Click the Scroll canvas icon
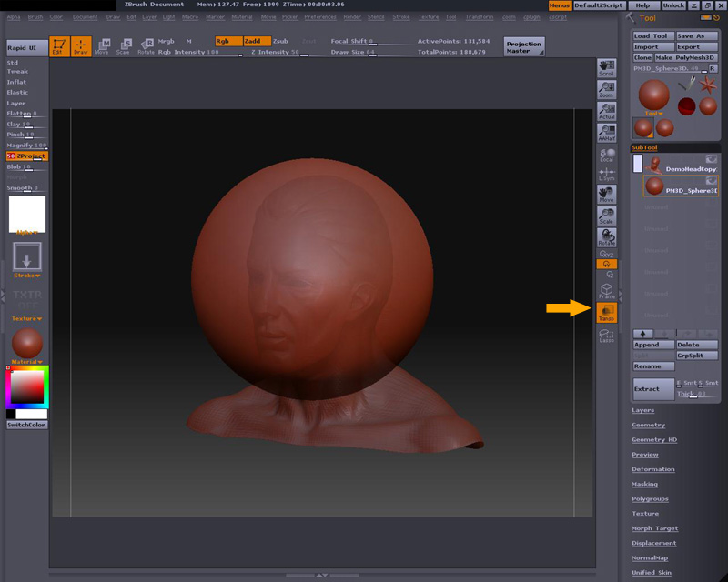Screen dimensions: 728x582 click(x=606, y=68)
